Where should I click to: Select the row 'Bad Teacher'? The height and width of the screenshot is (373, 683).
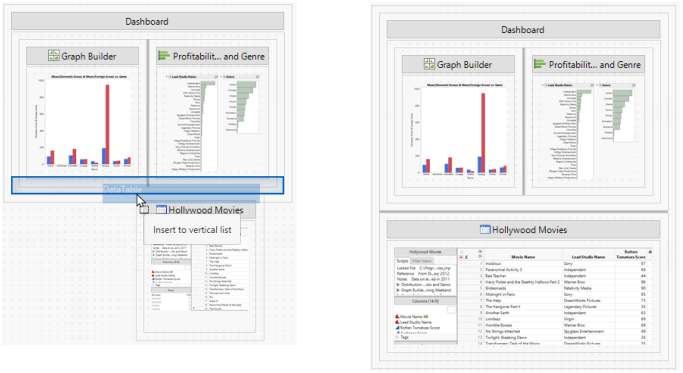point(555,276)
